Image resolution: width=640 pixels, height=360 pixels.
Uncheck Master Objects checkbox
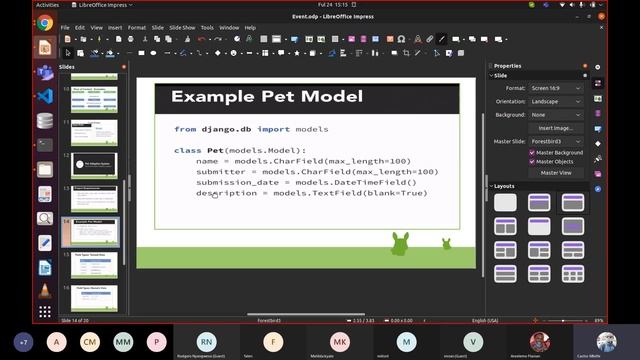[532, 162]
